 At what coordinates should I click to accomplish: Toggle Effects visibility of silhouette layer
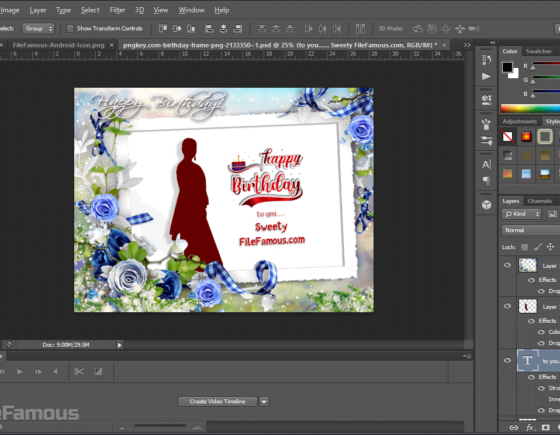tap(531, 321)
